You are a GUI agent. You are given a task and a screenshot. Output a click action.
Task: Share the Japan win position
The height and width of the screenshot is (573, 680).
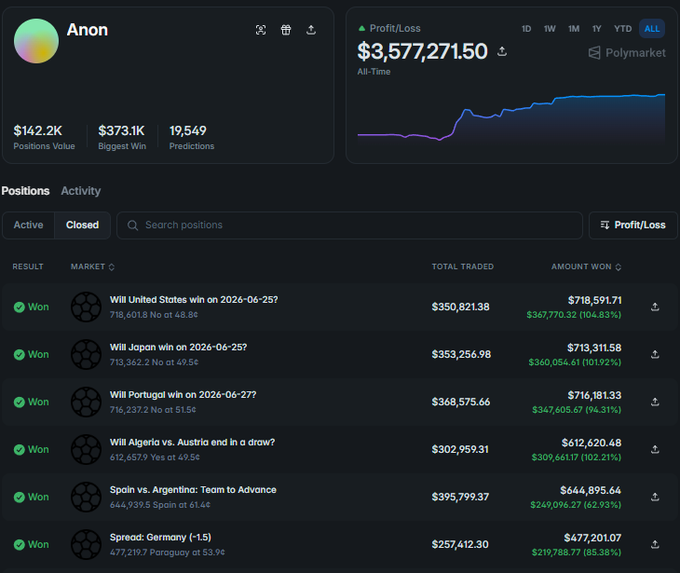pyautogui.click(x=655, y=354)
